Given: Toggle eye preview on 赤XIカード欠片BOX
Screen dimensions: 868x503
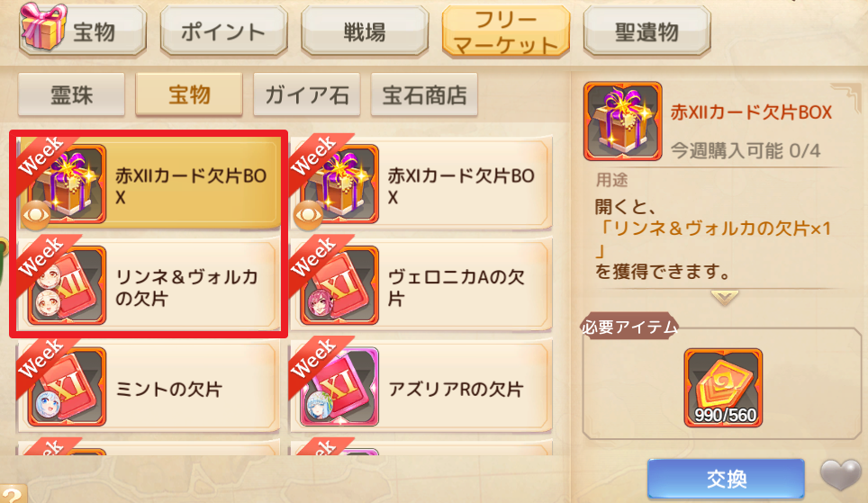Looking at the screenshot, I should click(x=308, y=215).
